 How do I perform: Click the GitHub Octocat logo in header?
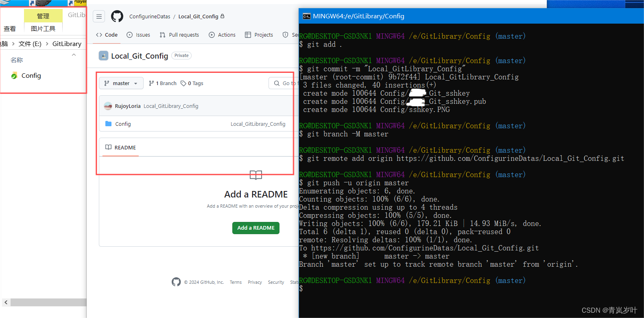117,16
